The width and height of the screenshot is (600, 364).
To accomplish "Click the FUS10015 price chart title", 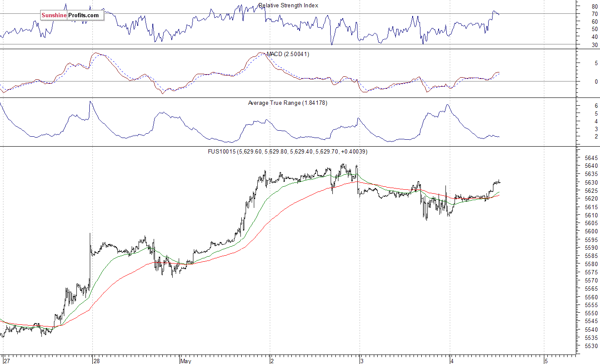I will (x=287, y=152).
